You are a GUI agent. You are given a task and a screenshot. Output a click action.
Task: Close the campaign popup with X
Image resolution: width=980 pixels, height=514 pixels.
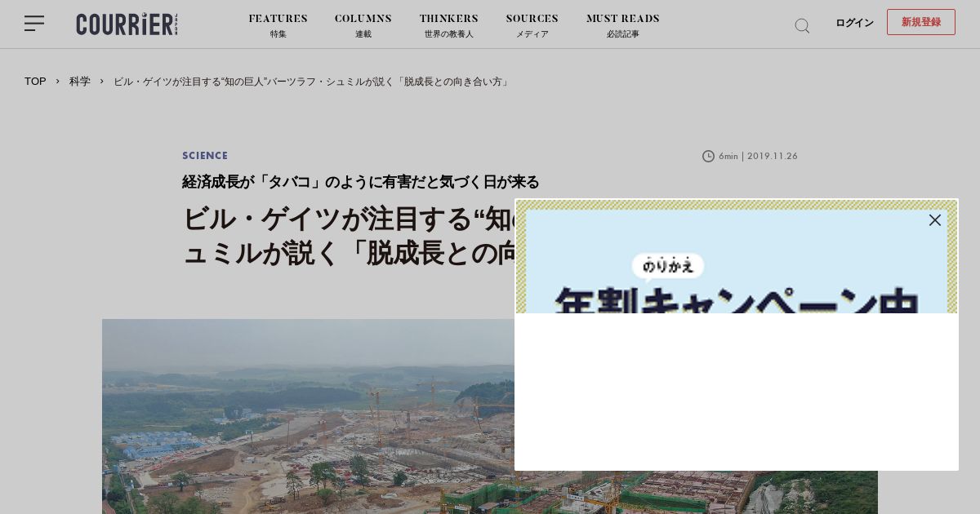pos(935,220)
